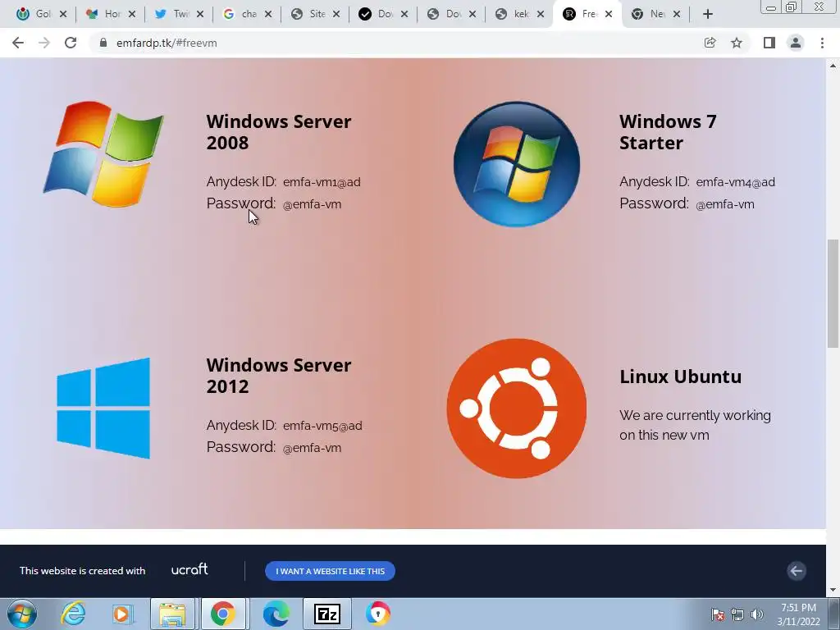This screenshot has height=630, width=840.
Task: Click the 'Linux Ubuntu' heading
Action: pyautogui.click(x=680, y=377)
